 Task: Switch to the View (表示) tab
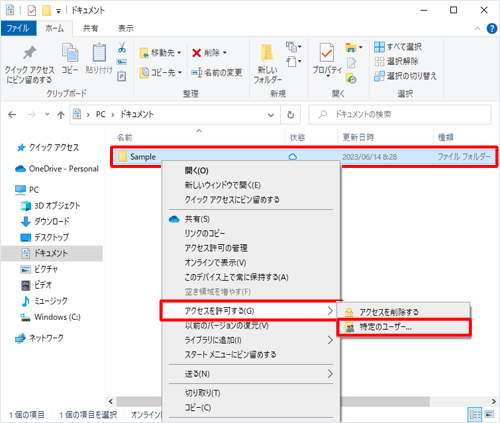pos(126,28)
